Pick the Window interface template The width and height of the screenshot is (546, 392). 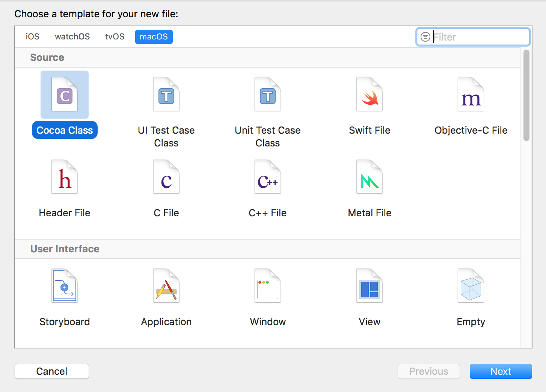(268, 286)
